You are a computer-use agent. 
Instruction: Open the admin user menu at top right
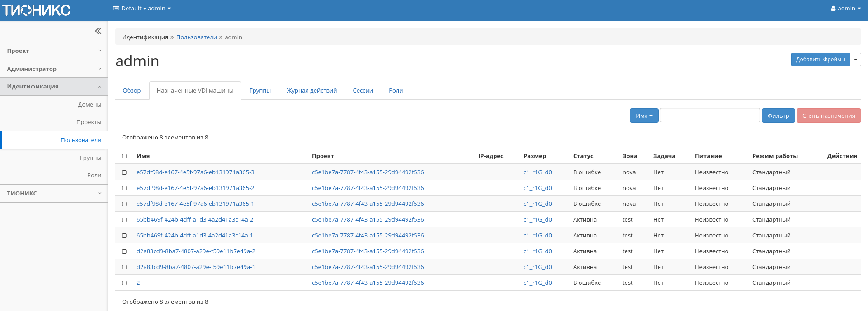click(845, 9)
